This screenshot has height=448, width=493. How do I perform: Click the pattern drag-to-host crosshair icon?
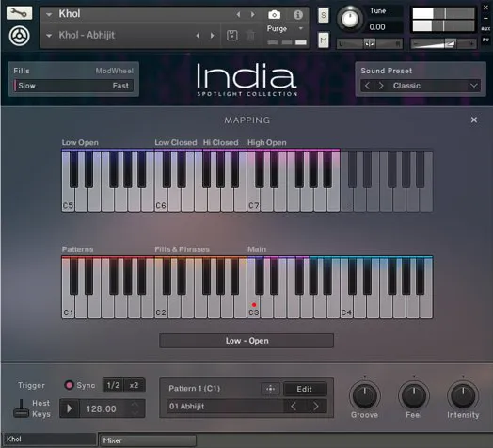pos(270,389)
